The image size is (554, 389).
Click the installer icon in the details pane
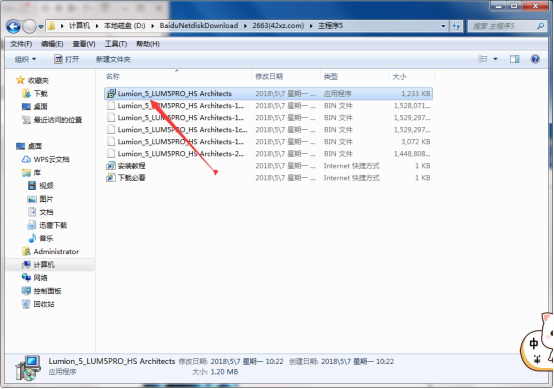(x=29, y=368)
